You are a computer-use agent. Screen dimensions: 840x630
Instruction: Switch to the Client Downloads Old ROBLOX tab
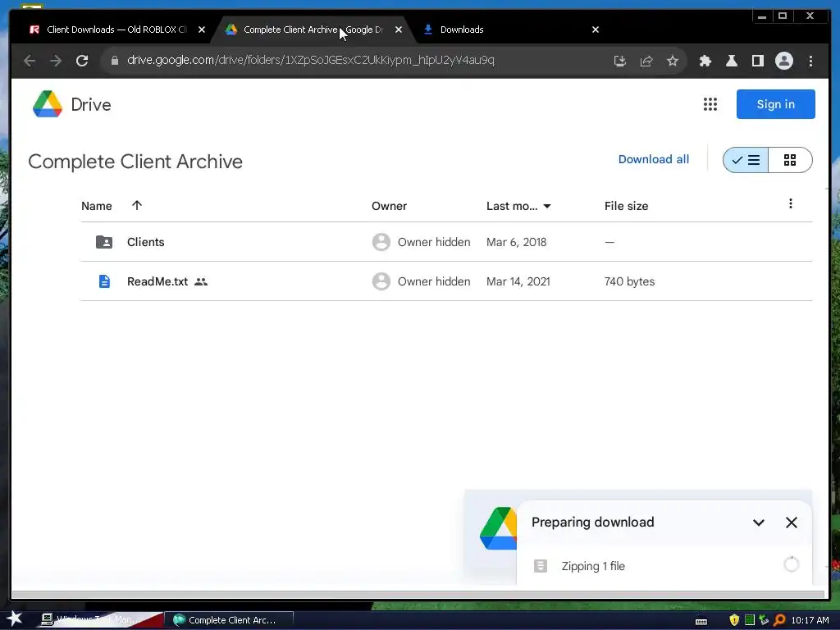pyautogui.click(x=116, y=30)
